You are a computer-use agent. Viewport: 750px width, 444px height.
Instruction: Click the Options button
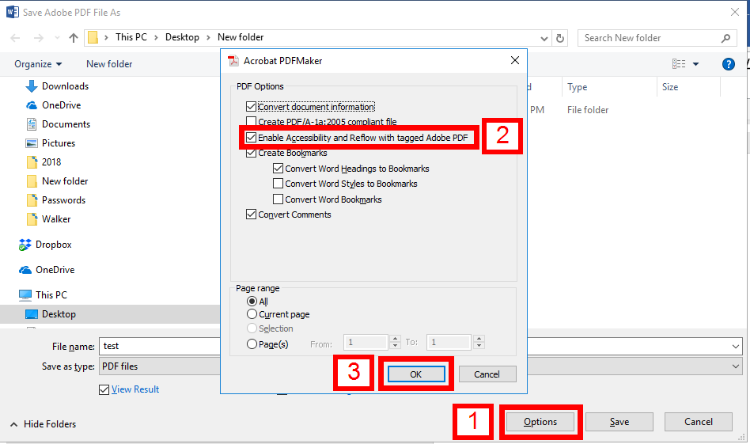540,422
